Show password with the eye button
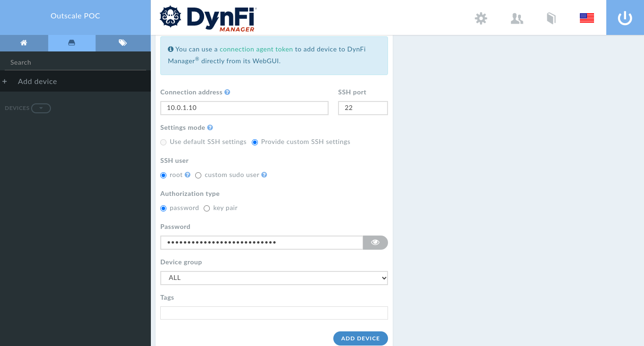Image resolution: width=644 pixels, height=346 pixels. tap(375, 243)
